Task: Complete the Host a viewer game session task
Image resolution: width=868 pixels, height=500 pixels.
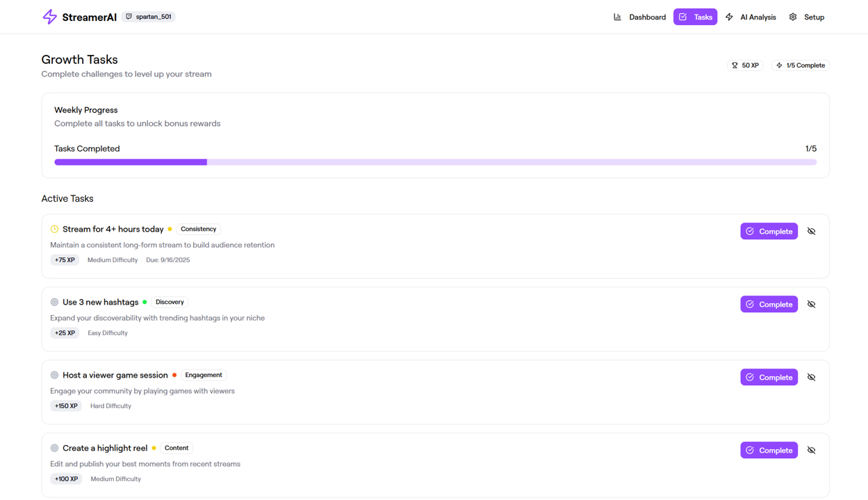Action: (x=769, y=377)
